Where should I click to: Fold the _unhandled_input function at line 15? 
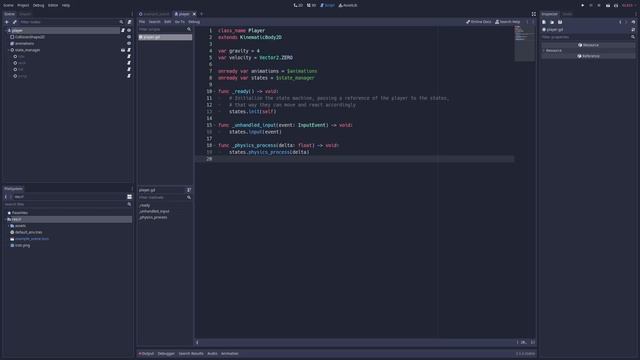215,125
